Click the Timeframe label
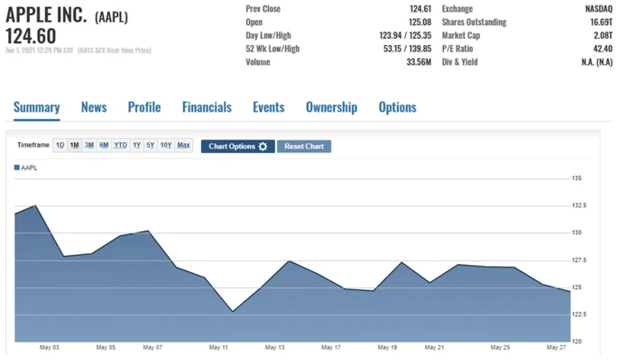The image size is (618, 364). [33, 145]
